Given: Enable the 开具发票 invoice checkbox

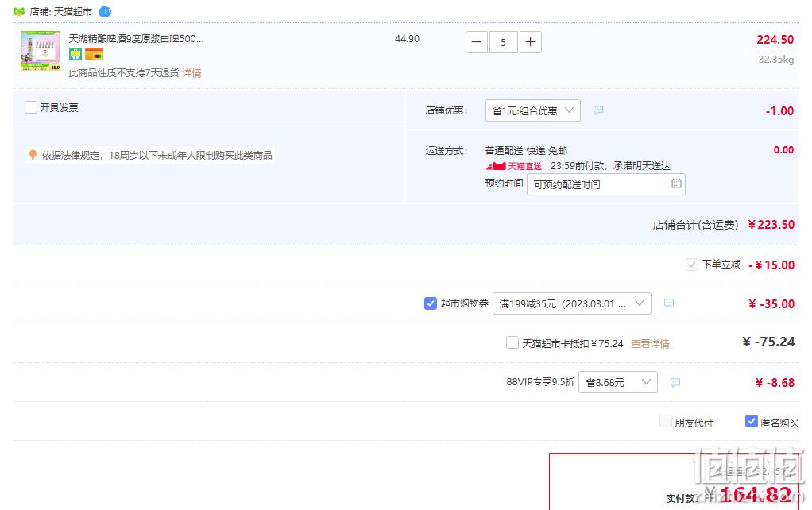Looking at the screenshot, I should tap(31, 107).
